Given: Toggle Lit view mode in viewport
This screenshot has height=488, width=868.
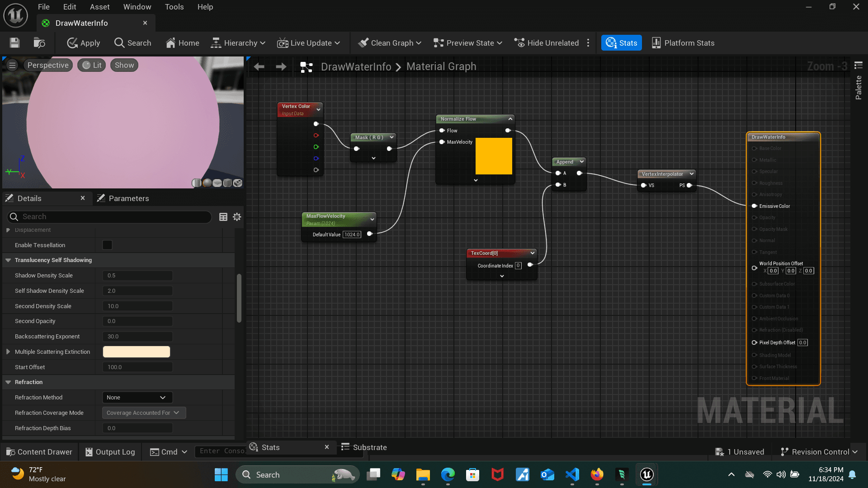Looking at the screenshot, I should click(x=92, y=65).
